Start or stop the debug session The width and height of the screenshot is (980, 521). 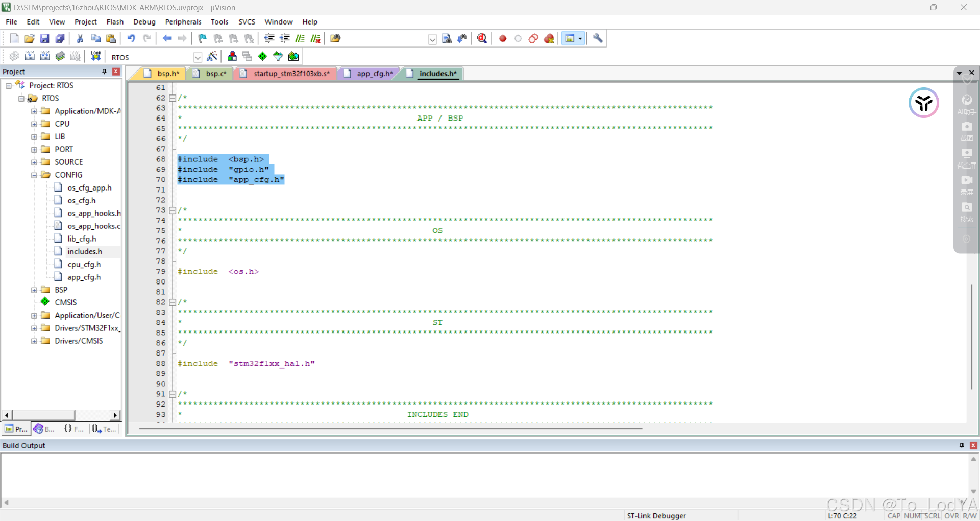coord(482,38)
